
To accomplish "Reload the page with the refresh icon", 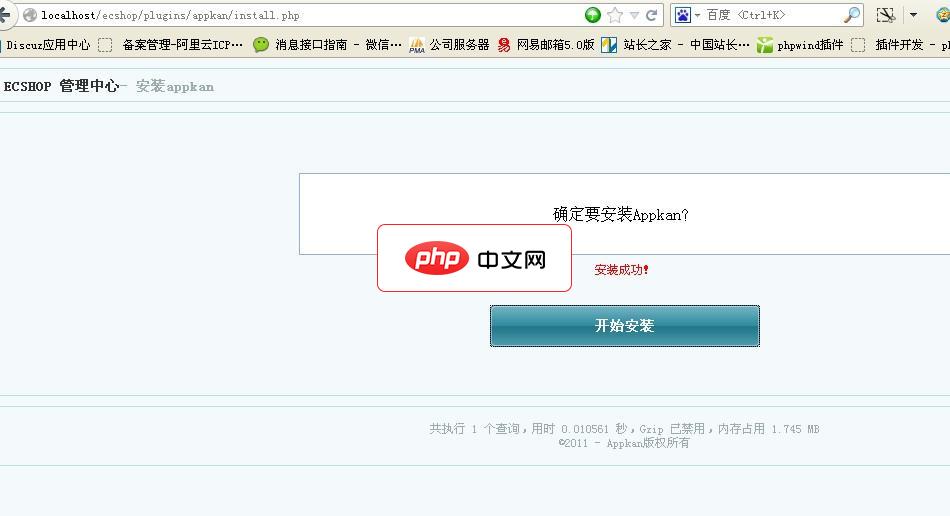I will (652, 15).
